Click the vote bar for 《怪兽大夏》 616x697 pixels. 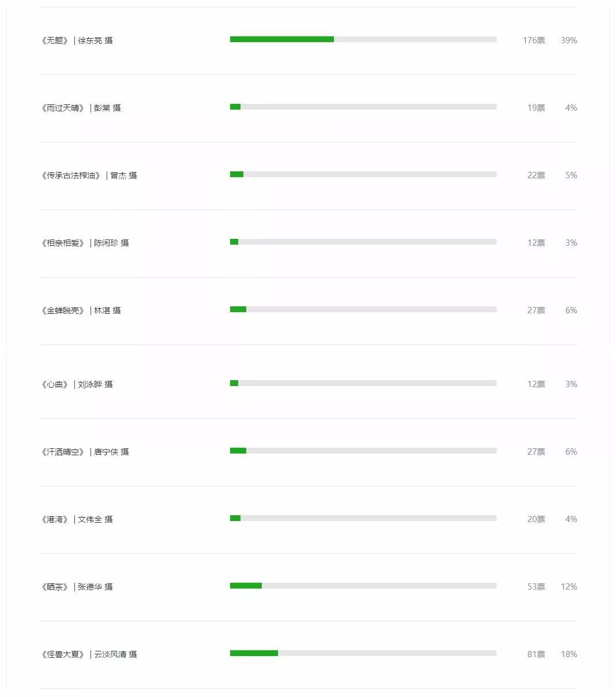click(363, 653)
